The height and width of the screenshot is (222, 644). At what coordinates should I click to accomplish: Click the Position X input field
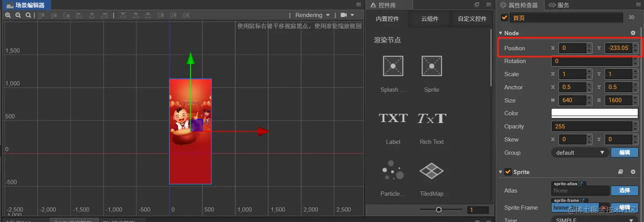[575, 48]
